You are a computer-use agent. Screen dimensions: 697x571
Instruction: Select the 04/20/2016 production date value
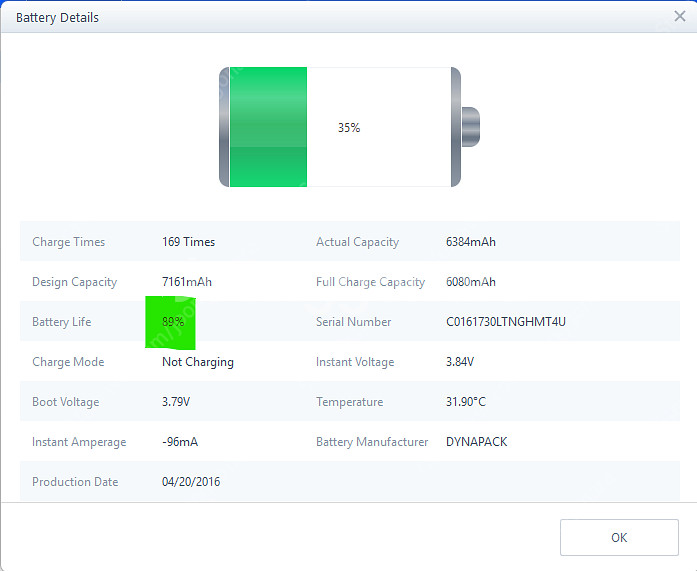(191, 482)
